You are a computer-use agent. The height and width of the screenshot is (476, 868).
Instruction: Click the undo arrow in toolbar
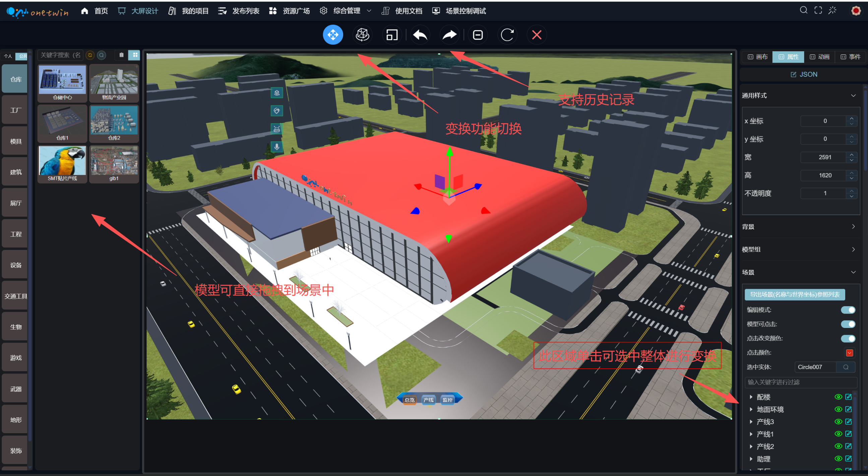tap(420, 35)
